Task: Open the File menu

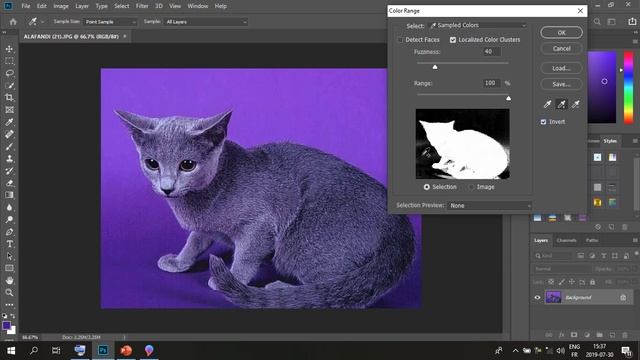Action: coord(26,6)
